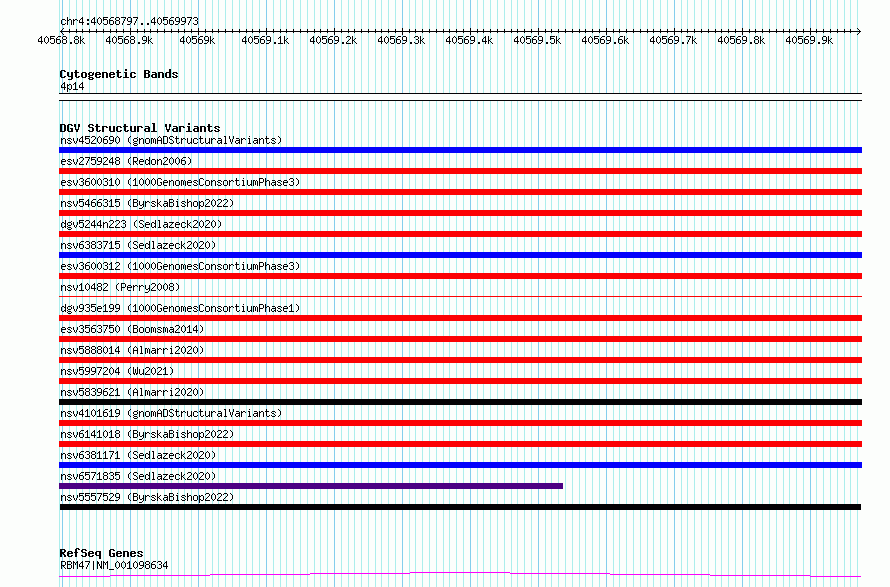Open variant nsv6571835 (Sedlazeck2020) label
Screen dimensions: 890x587
138,476
